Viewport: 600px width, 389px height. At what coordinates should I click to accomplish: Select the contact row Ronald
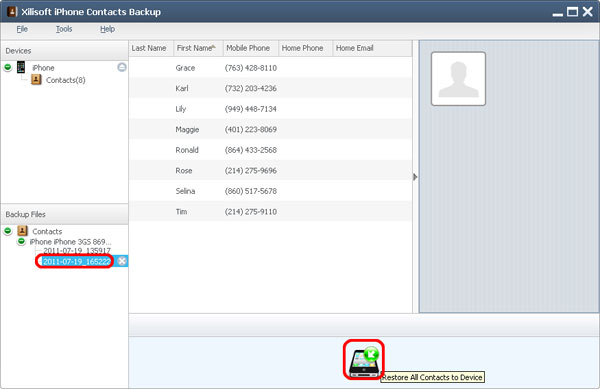pyautogui.click(x=271, y=150)
